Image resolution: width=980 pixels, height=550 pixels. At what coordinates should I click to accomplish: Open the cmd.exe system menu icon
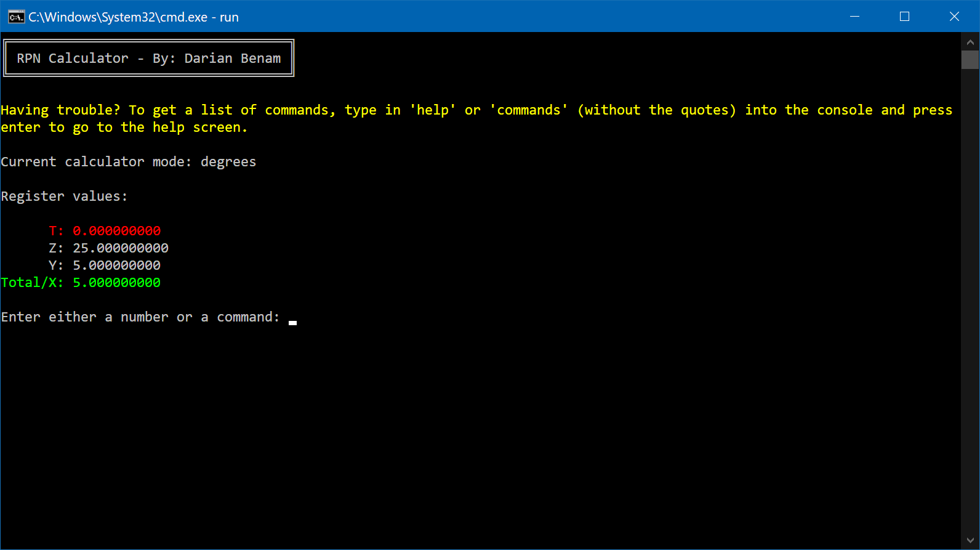click(16, 17)
